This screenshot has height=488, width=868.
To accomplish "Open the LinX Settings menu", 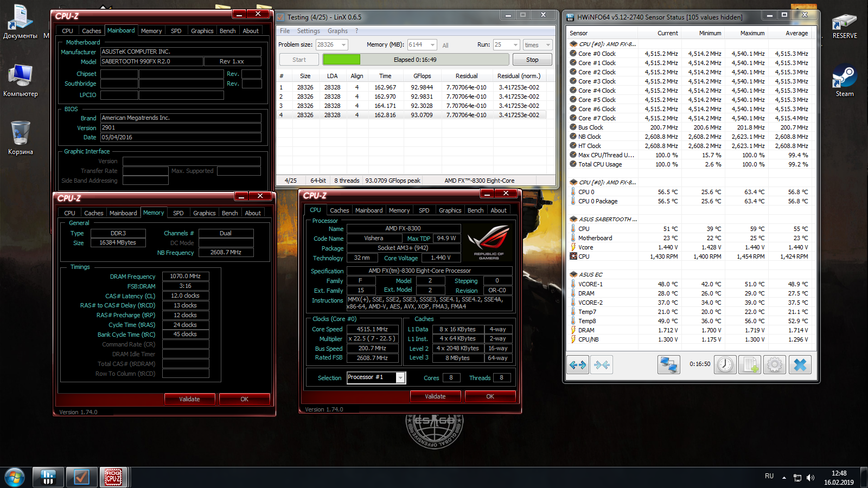I will (x=309, y=31).
